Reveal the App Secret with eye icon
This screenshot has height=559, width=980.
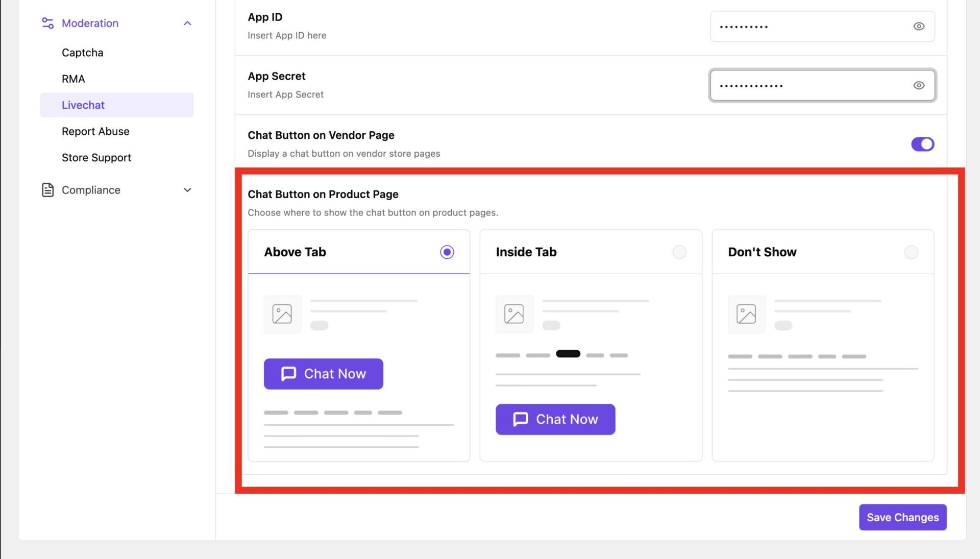pos(919,86)
